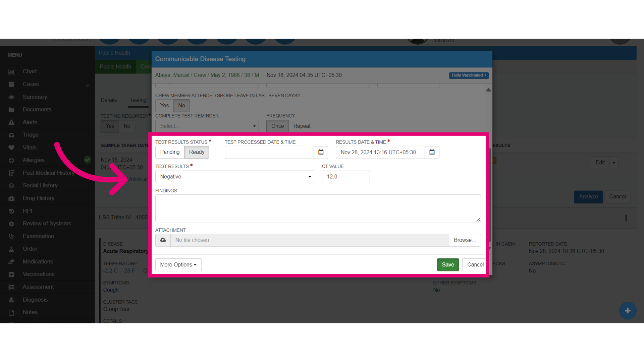Click the Medications icon in the sidebar
Image resolution: width=644 pixels, height=362 pixels.
coord(11,261)
